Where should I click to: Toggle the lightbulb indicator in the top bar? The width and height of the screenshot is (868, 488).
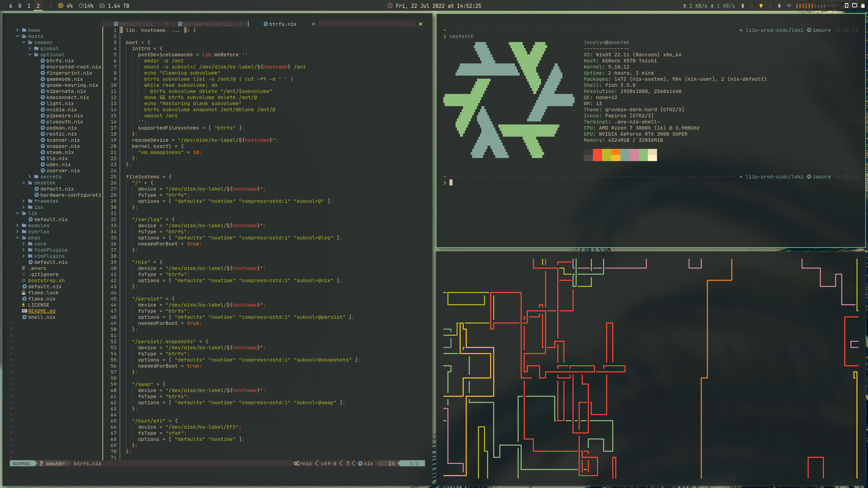point(761,6)
